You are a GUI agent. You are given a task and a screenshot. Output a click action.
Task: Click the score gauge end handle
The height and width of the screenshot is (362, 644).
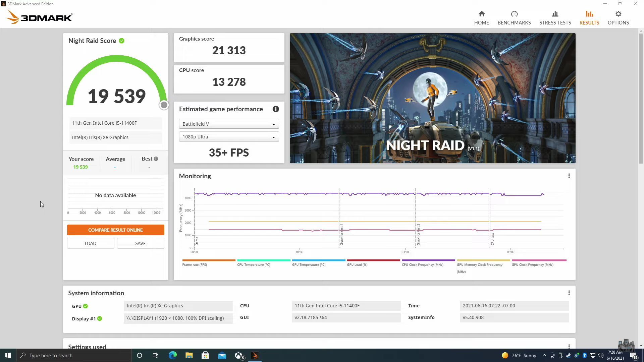tap(164, 105)
